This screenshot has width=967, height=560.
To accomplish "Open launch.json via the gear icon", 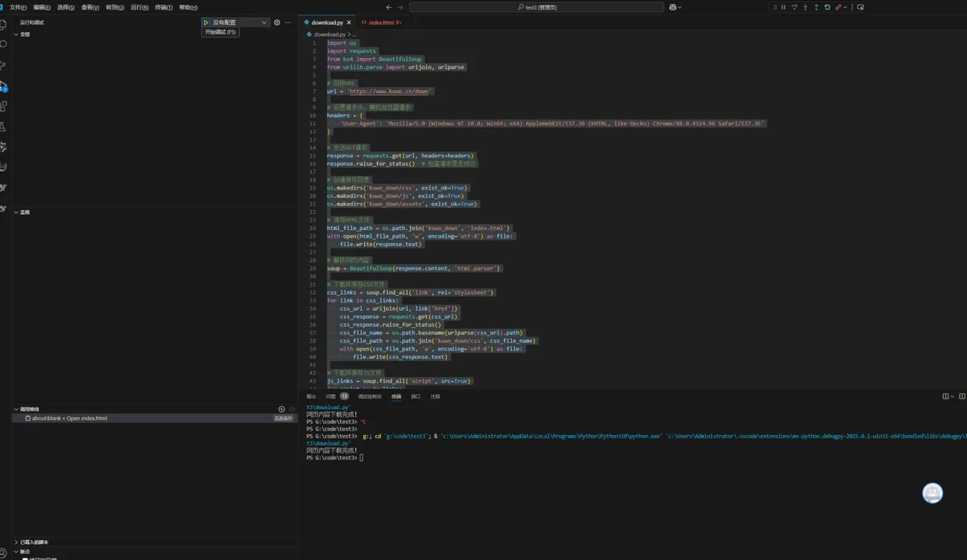I will [277, 23].
